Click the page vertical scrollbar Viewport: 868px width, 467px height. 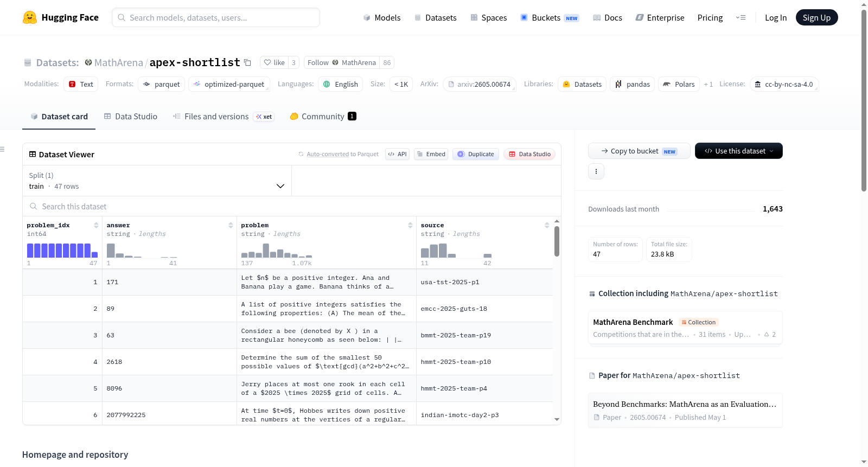tap(864, 100)
